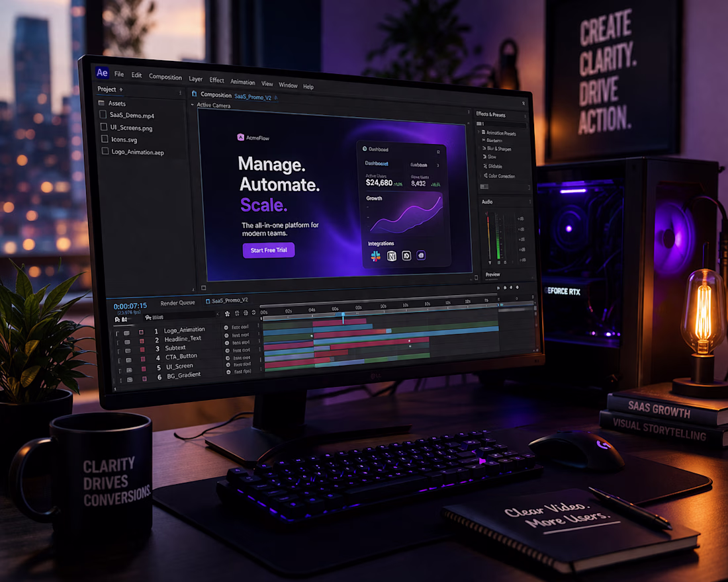This screenshot has height=582, width=728.
Task: Click the Effects & Presets search field
Action: 502,124
